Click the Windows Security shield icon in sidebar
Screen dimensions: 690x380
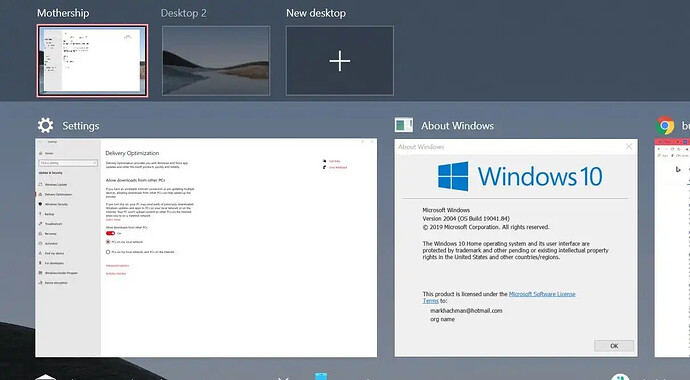click(40, 204)
